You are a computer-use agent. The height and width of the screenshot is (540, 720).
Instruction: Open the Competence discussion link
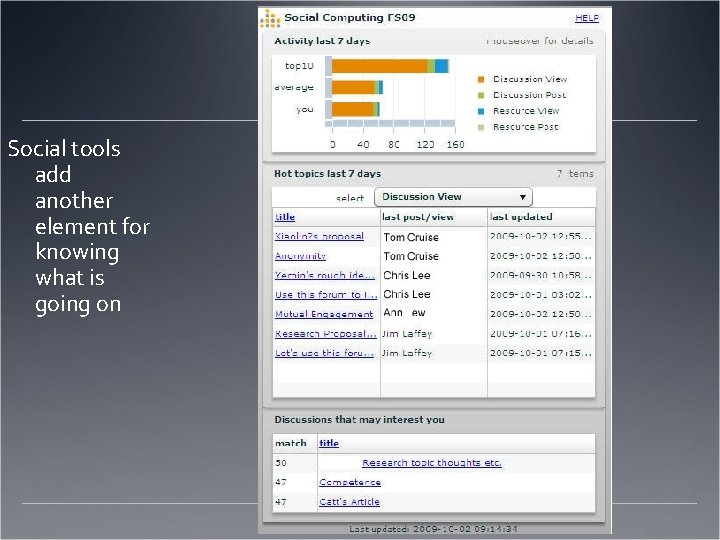click(350, 482)
